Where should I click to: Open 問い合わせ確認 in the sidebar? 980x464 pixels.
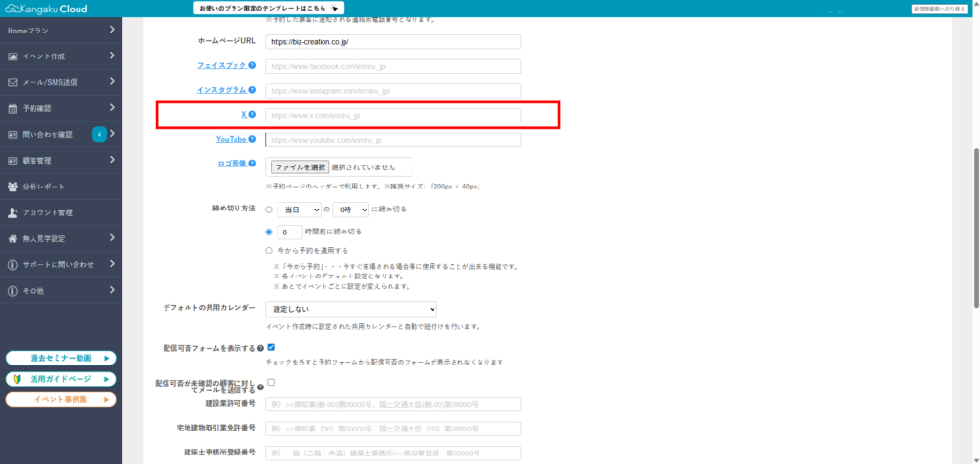(x=61, y=134)
